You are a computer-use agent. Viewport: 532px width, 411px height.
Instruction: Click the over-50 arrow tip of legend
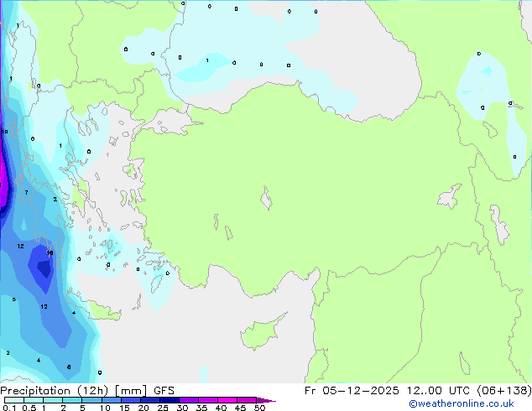coord(266,400)
